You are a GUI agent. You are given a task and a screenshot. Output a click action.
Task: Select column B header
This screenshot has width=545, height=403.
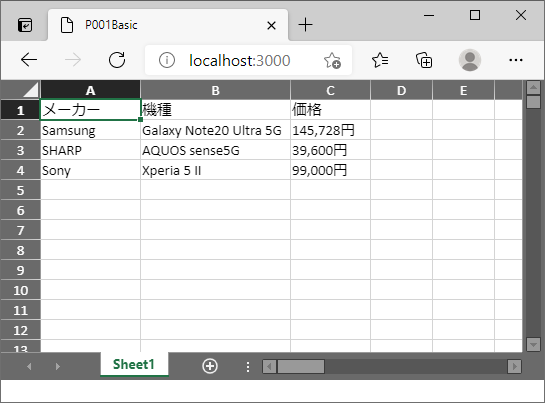click(215, 90)
